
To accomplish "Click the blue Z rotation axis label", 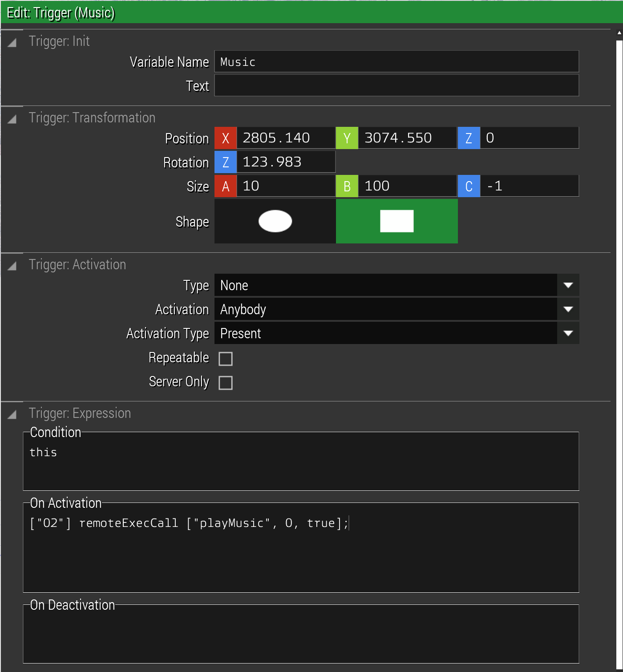I will click(x=226, y=162).
